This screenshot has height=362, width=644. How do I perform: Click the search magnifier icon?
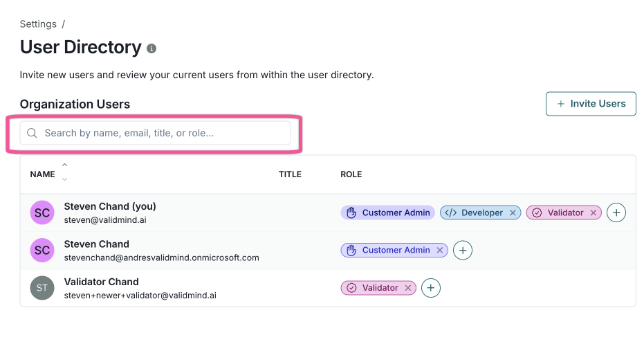point(32,133)
